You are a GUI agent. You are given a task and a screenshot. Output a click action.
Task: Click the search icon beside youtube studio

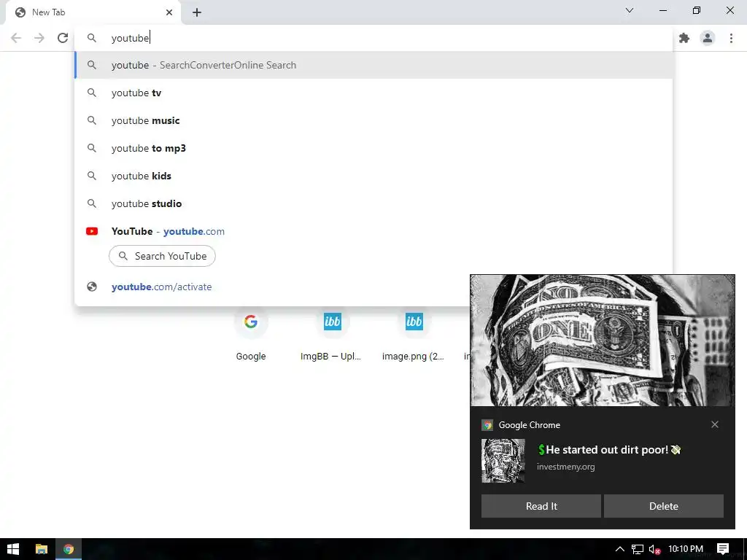click(92, 203)
